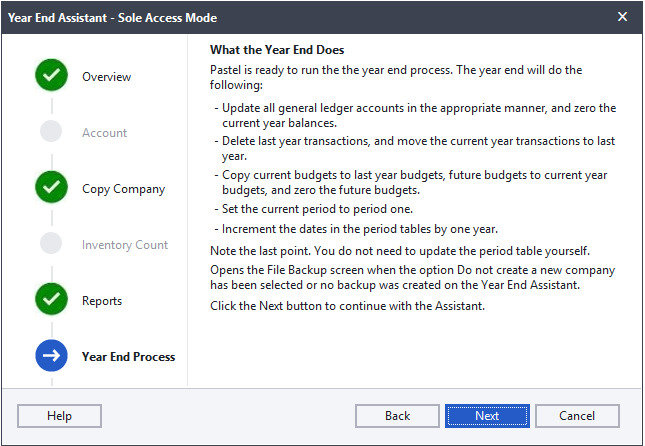This screenshot has width=645, height=446.
Task: Cancel the Year End Assistant
Action: click(x=577, y=416)
